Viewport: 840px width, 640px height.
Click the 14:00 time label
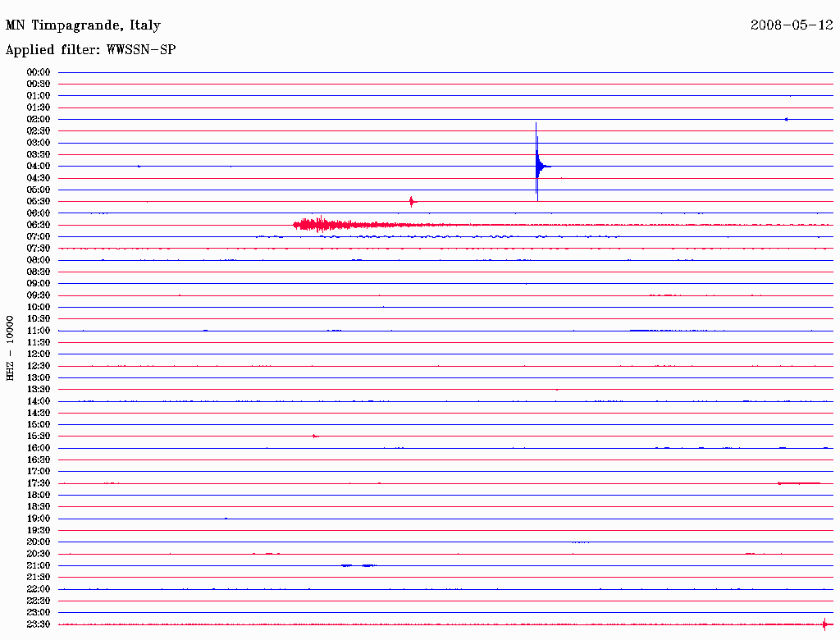point(39,401)
